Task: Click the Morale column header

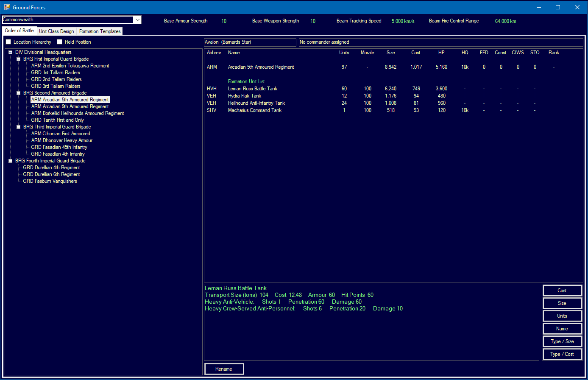Action: tap(367, 53)
